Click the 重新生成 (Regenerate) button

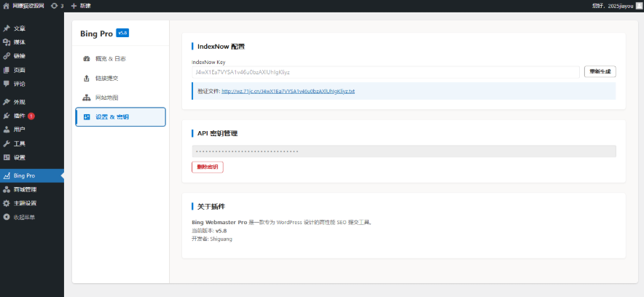coord(601,72)
